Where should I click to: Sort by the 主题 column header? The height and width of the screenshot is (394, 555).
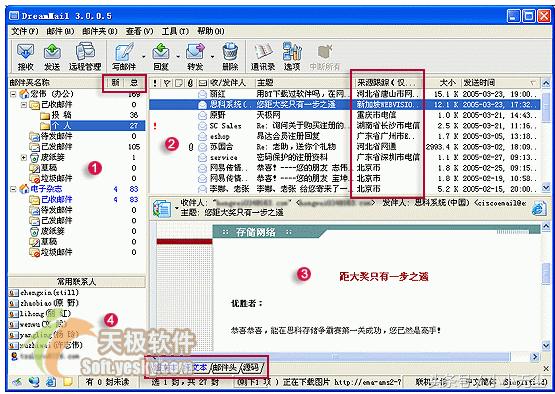(305, 83)
